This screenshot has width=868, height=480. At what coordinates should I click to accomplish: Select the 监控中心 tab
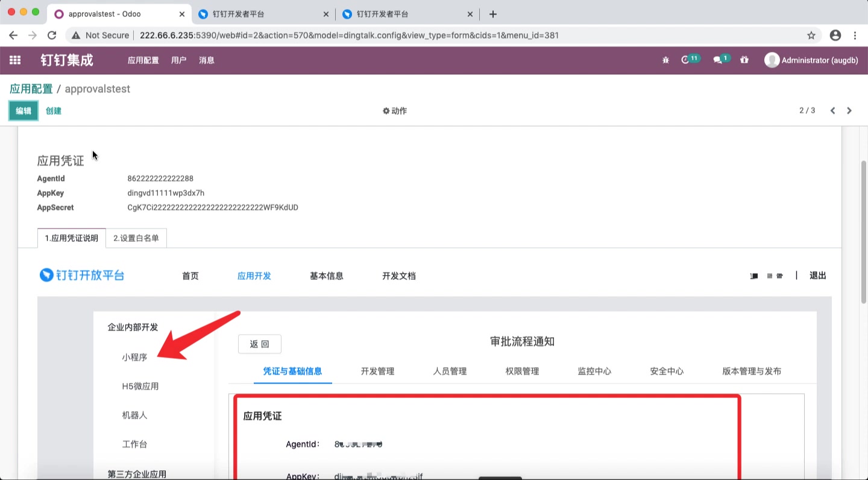(x=594, y=371)
